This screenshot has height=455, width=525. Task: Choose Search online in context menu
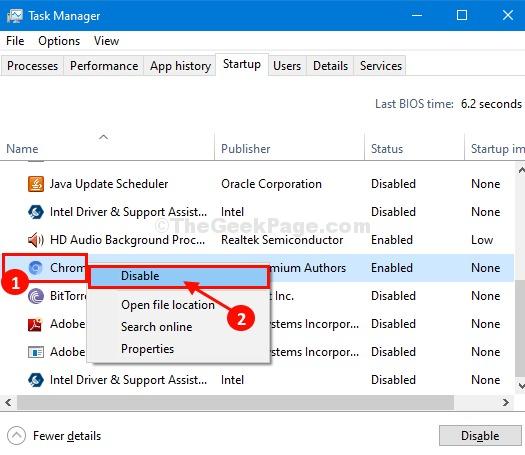157,327
